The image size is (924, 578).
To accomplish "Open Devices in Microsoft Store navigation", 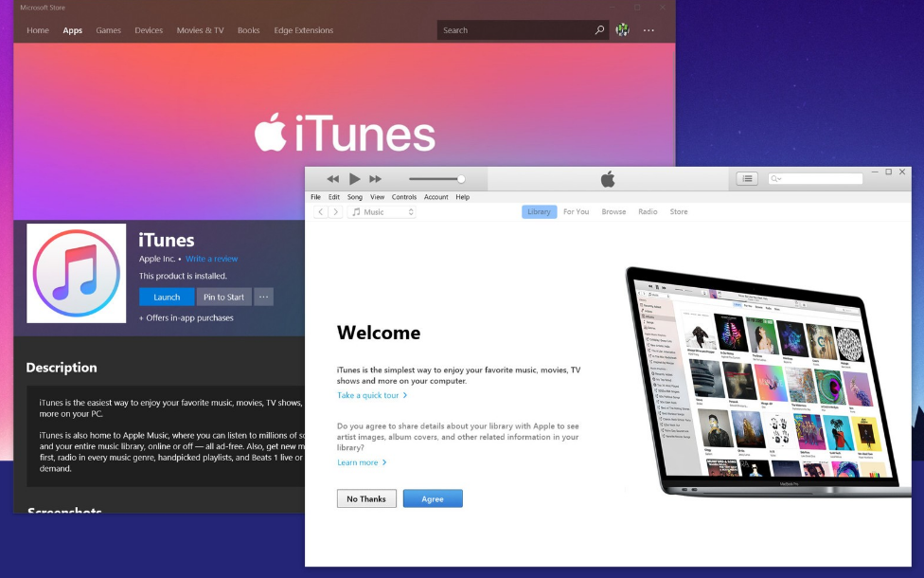I will [x=149, y=30].
